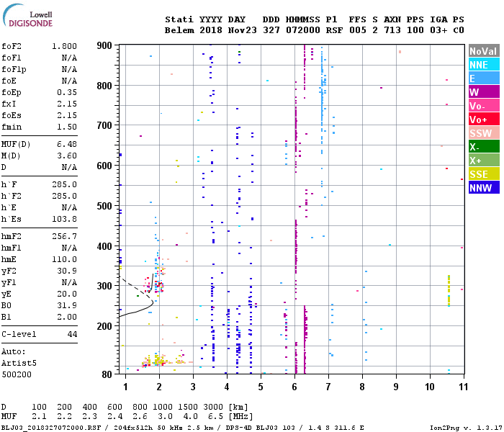Select the Vo- pink legend swatch

[x=484, y=106]
